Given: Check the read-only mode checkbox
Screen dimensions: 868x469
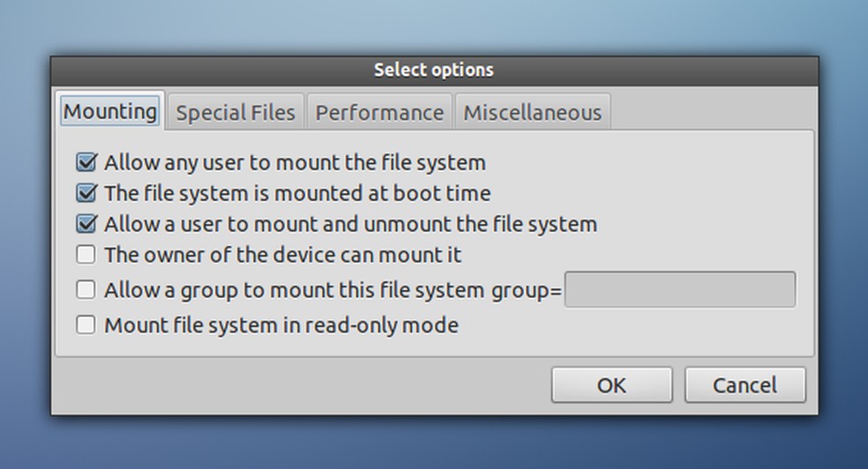Looking at the screenshot, I should (x=86, y=324).
